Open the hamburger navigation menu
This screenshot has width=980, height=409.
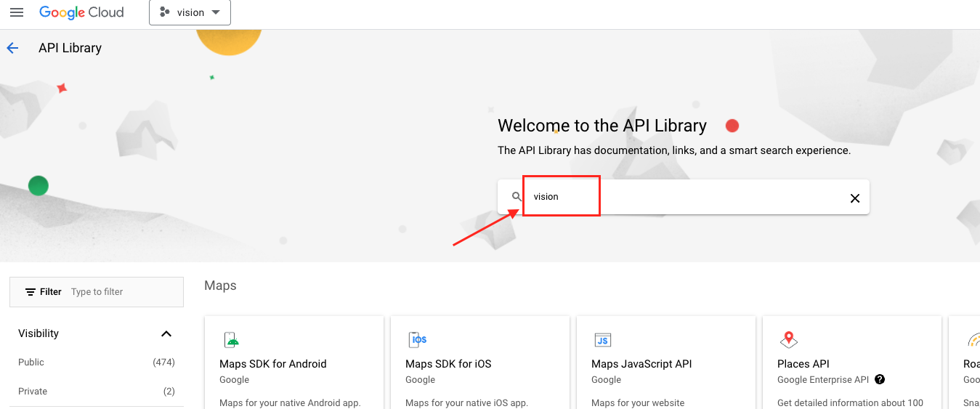[x=16, y=12]
